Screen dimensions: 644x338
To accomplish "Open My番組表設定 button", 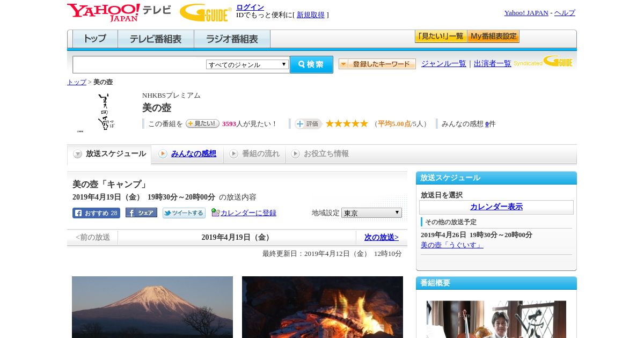I will tap(493, 36).
